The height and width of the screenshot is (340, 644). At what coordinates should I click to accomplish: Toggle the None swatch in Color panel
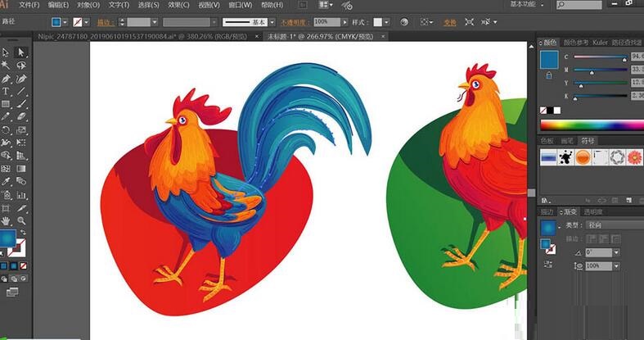pos(544,110)
